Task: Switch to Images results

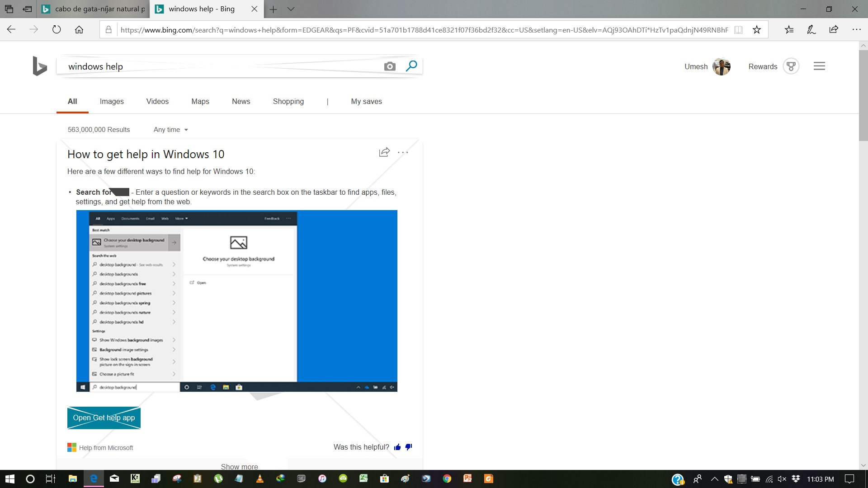Action: point(112,102)
